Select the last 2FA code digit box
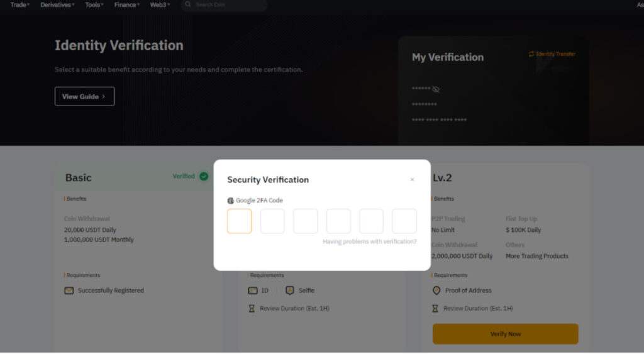The width and height of the screenshot is (644, 354). 404,221
